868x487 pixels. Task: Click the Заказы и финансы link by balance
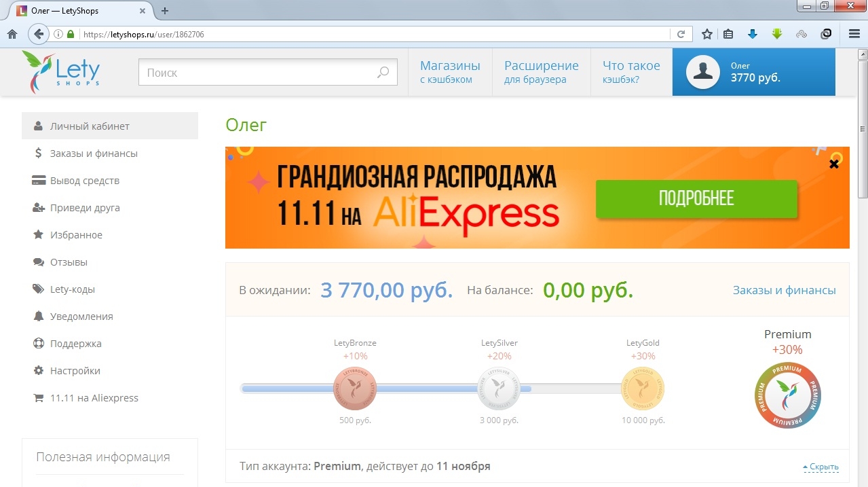(785, 290)
